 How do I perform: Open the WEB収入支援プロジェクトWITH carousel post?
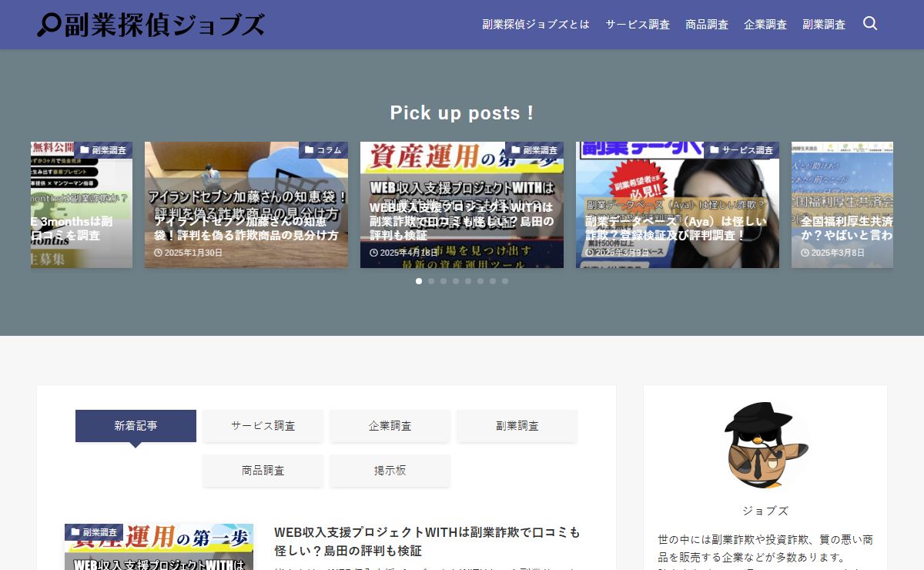click(x=462, y=205)
